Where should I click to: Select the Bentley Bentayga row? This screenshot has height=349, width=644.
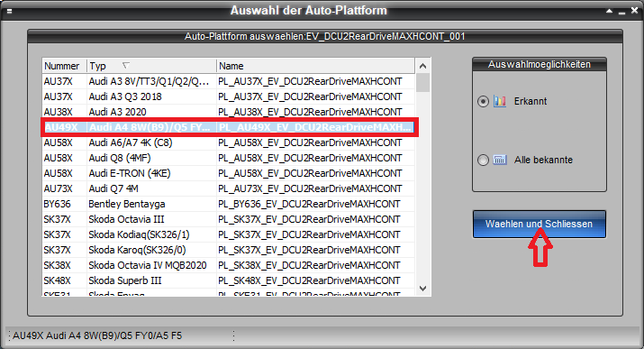pos(229,204)
